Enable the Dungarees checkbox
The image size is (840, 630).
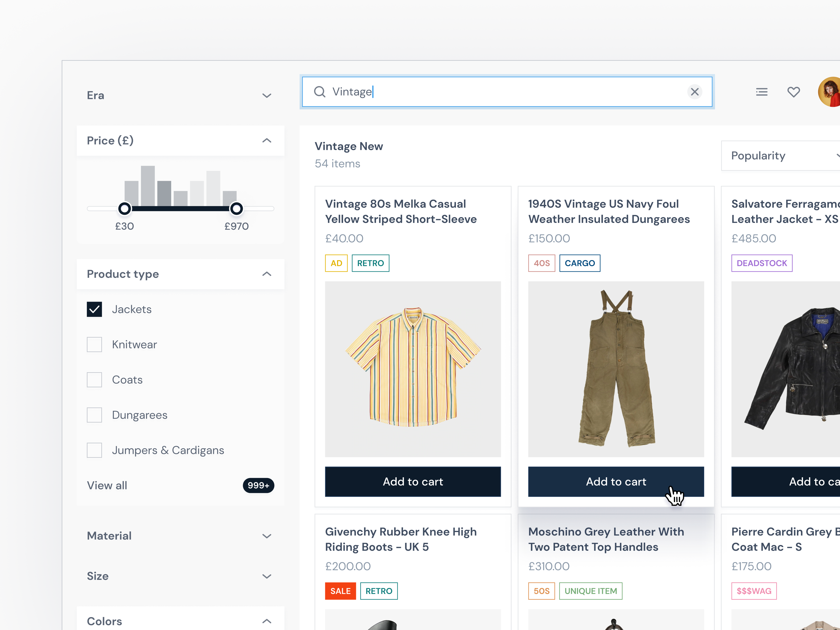(x=94, y=415)
